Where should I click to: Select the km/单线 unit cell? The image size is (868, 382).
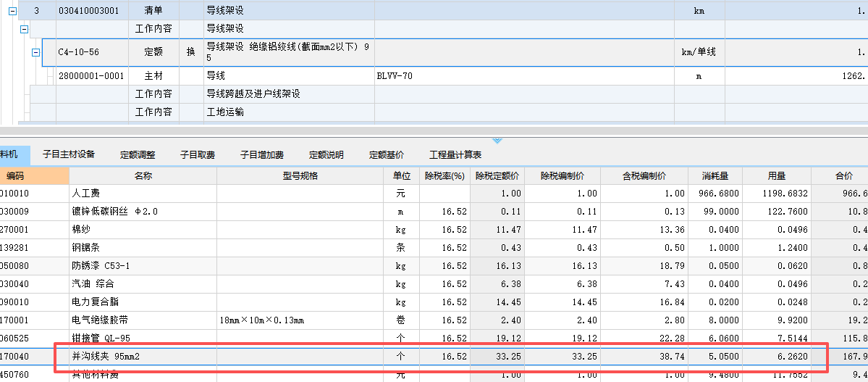699,52
